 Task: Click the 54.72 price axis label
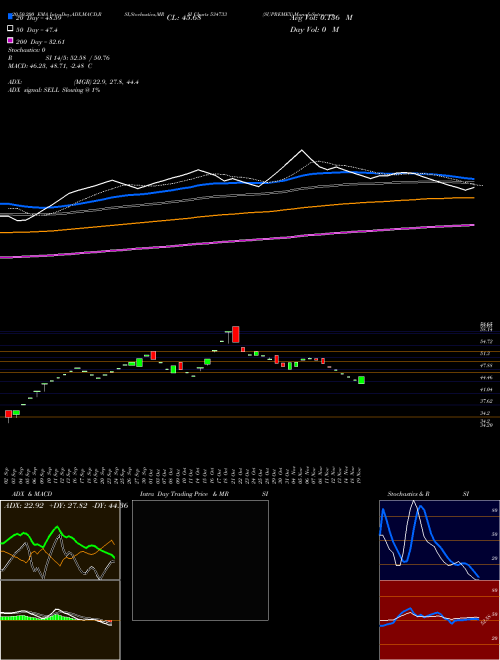pos(486,341)
